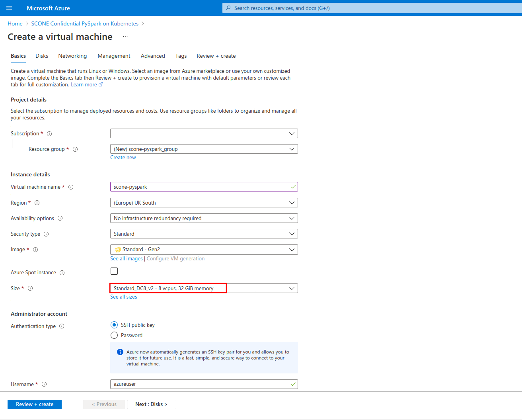Image resolution: width=522 pixels, height=420 pixels.
Task: Click the info icon beside Security type
Action: pos(47,234)
